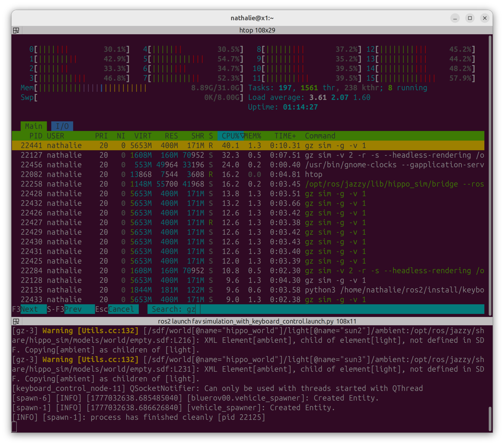
Task: Click the Swp usage meter
Action: pyautogui.click(x=132, y=97)
